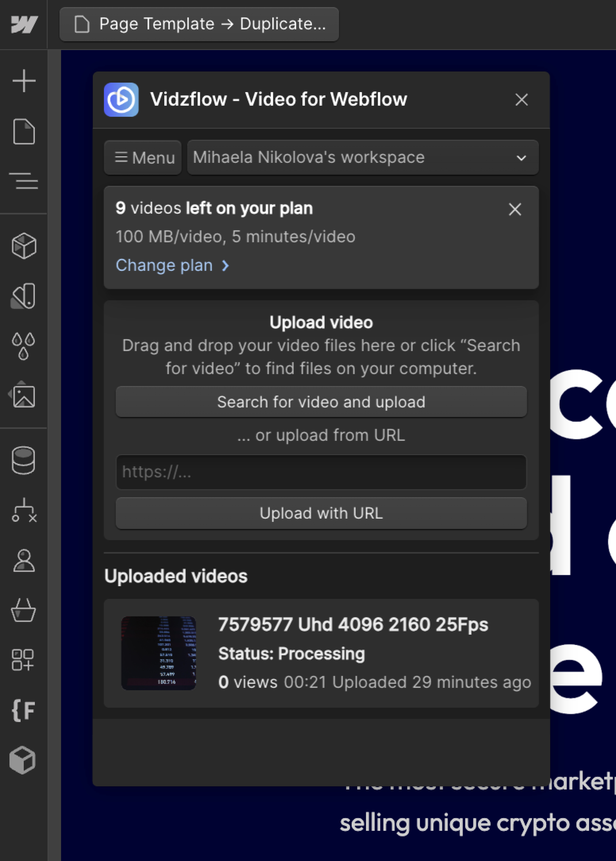This screenshot has height=861, width=616.
Task: Click Search for video and upload button
Action: (x=321, y=402)
